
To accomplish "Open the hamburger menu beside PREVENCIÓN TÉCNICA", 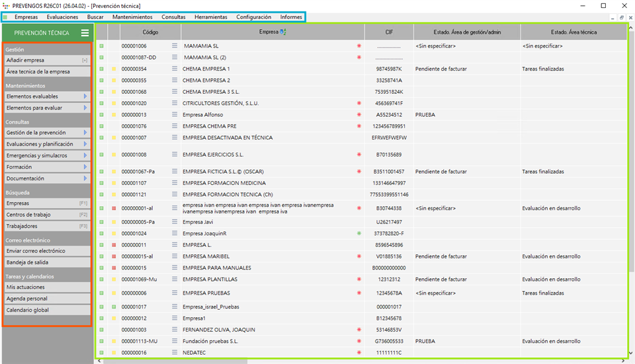I will point(85,33).
